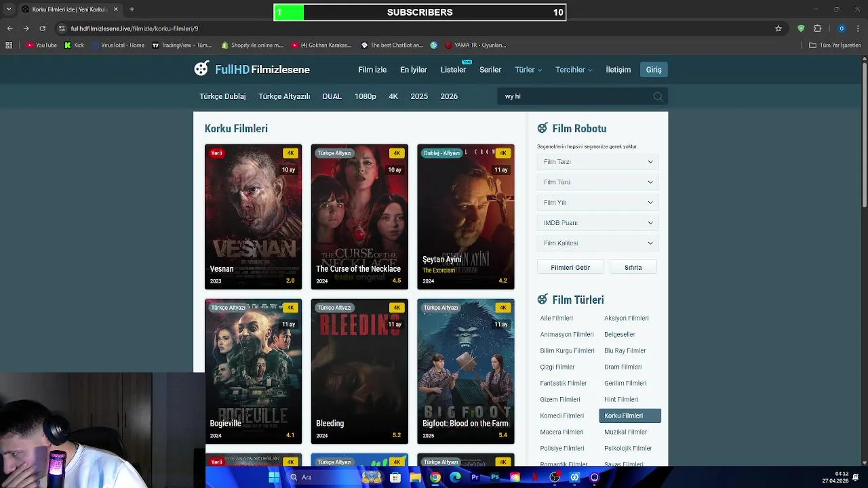Open the IMDB Puanı dropdown

pos(598,223)
